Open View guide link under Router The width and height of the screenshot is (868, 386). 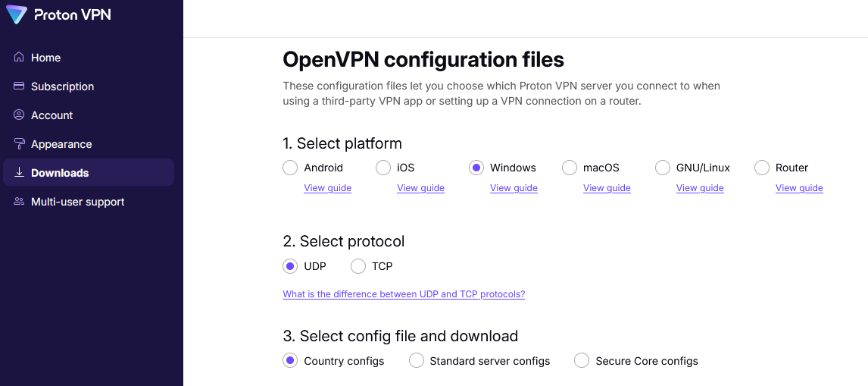(x=799, y=188)
